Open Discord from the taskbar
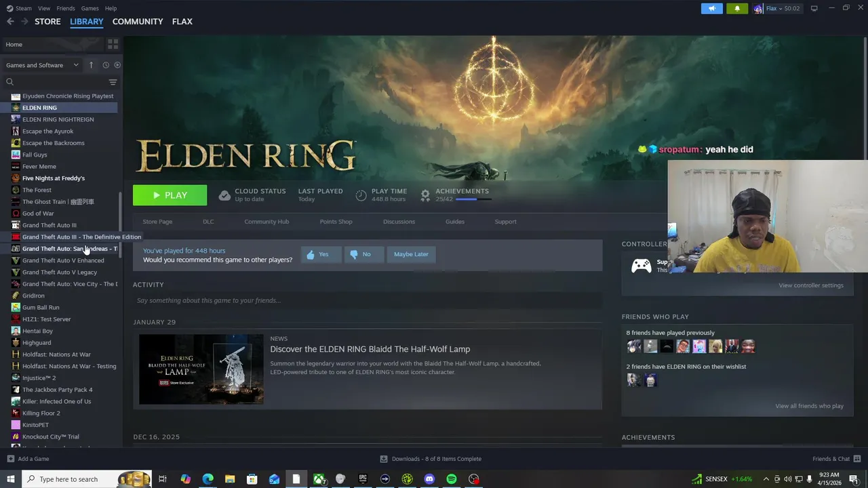Image resolution: width=868 pixels, height=488 pixels. point(429,479)
